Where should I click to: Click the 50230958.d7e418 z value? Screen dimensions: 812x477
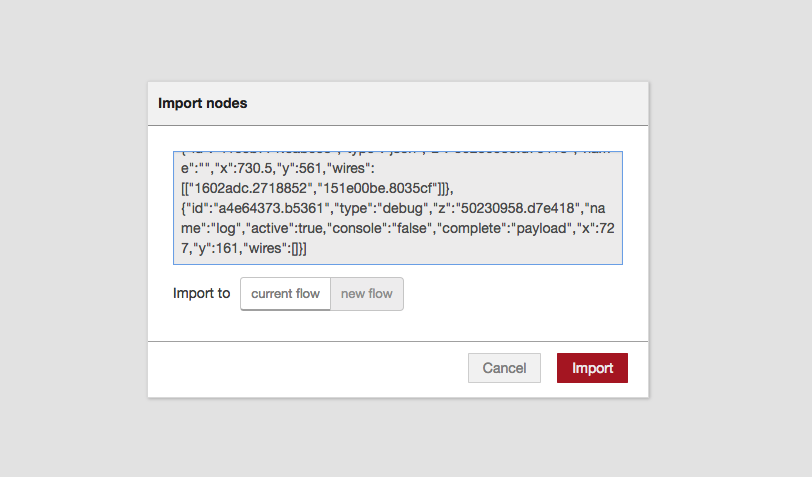[518, 208]
